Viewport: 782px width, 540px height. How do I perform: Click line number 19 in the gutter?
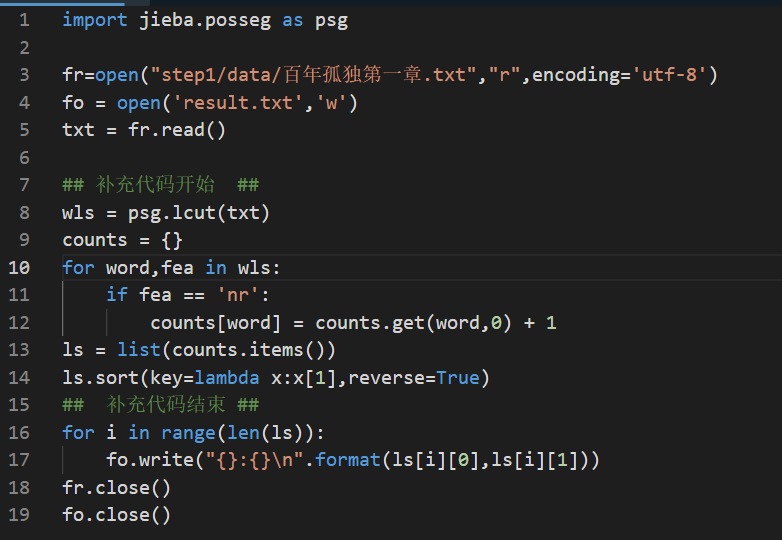click(x=19, y=514)
